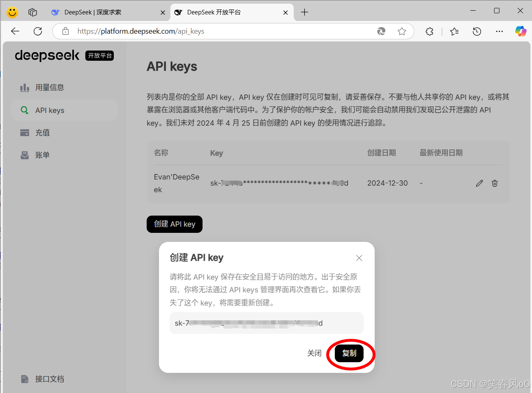Click the 用量信息 bar chart icon
Image resolution: width=532 pixels, height=393 pixels.
(25, 87)
